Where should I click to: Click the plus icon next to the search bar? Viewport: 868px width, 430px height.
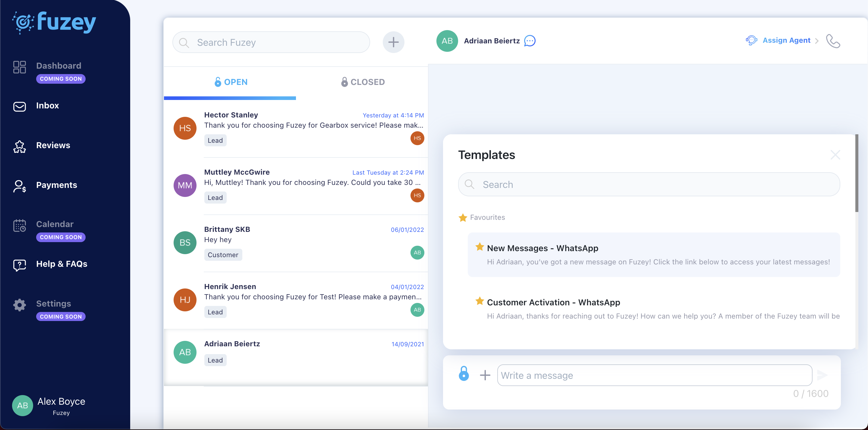[x=393, y=42]
